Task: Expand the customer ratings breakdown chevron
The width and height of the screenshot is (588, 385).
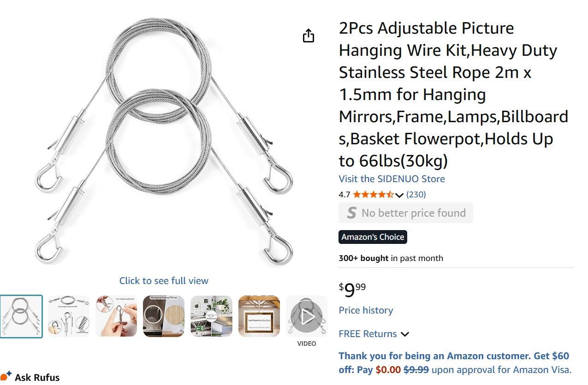Action: click(399, 195)
